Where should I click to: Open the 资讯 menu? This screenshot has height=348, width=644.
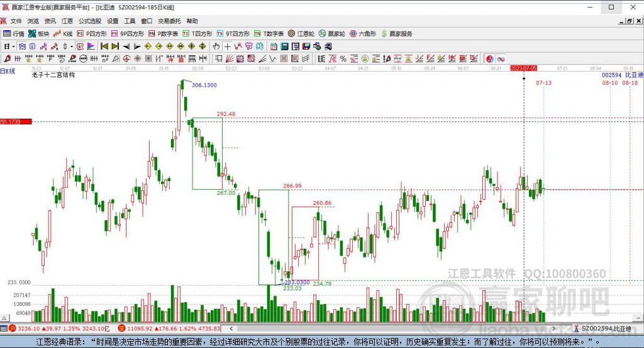coord(50,21)
